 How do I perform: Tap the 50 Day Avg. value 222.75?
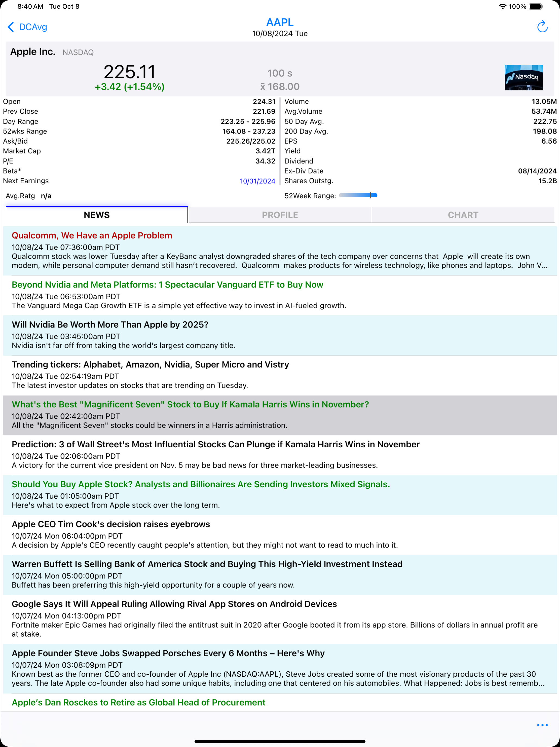545,122
